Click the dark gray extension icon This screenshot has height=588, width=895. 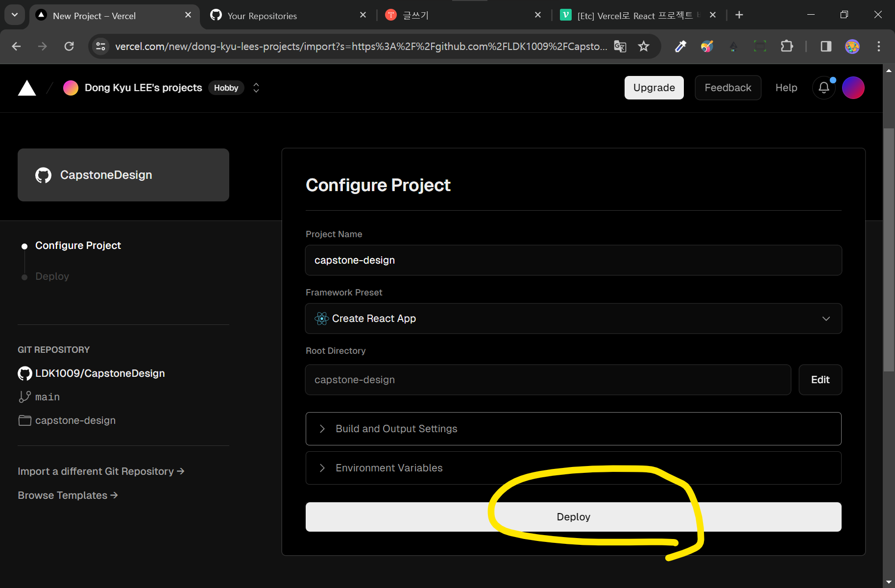point(733,47)
